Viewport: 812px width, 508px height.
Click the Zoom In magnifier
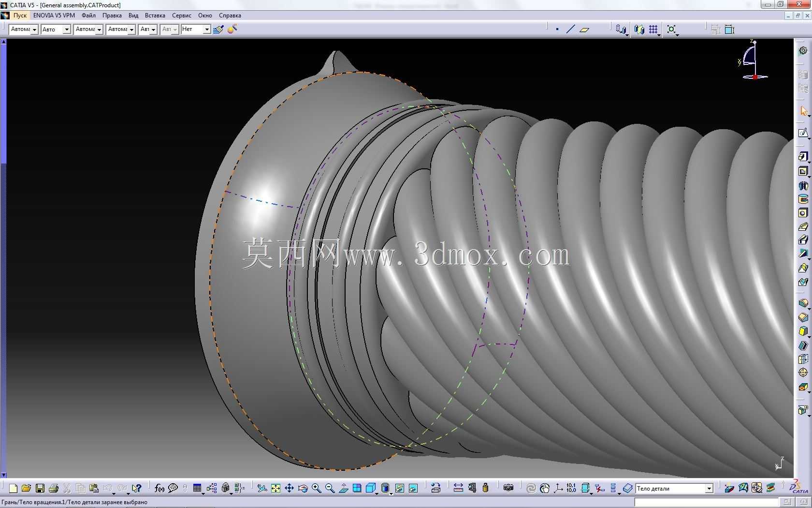click(x=316, y=488)
